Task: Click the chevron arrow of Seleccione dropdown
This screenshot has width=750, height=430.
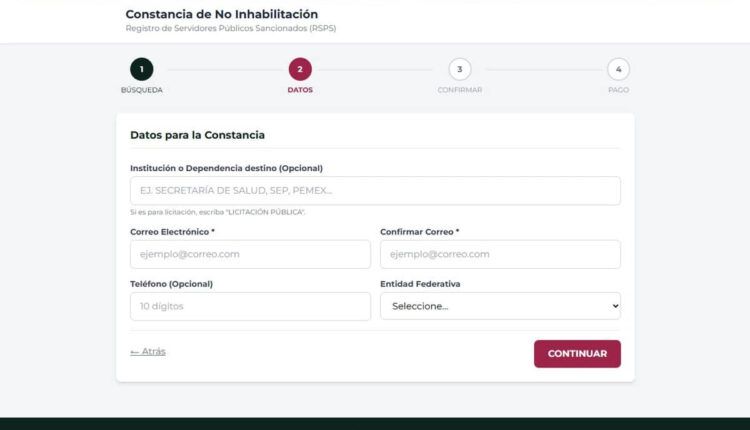Action: (614, 306)
